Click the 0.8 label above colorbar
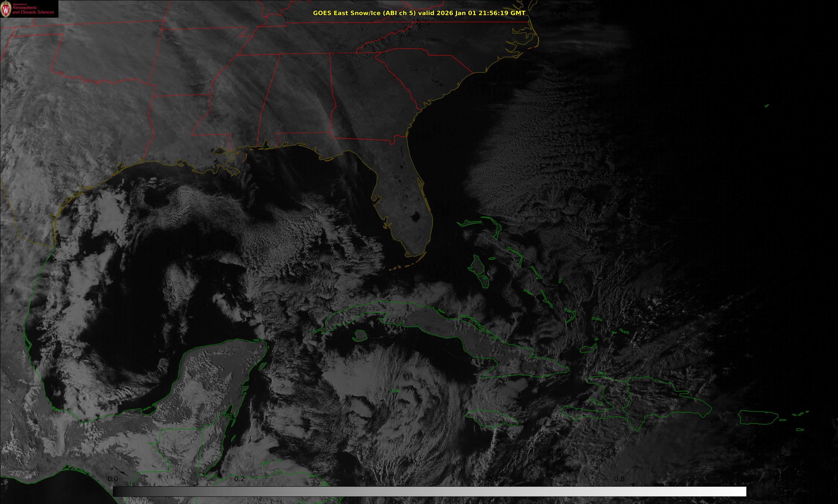 (619, 479)
